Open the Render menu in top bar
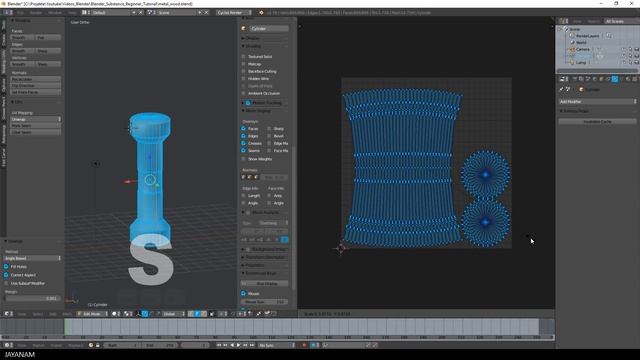Image resolution: width=640 pixels, height=360 pixels. (36, 13)
